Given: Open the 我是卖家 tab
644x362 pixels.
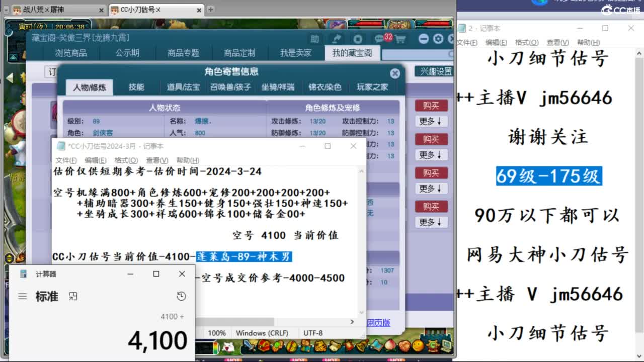Looking at the screenshot, I should click(x=296, y=53).
